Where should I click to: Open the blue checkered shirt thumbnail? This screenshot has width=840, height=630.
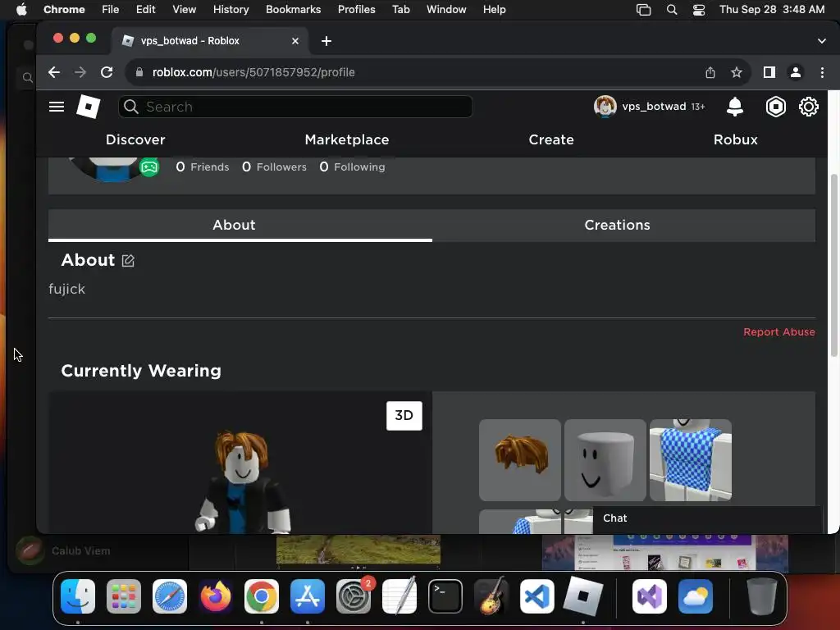point(690,460)
